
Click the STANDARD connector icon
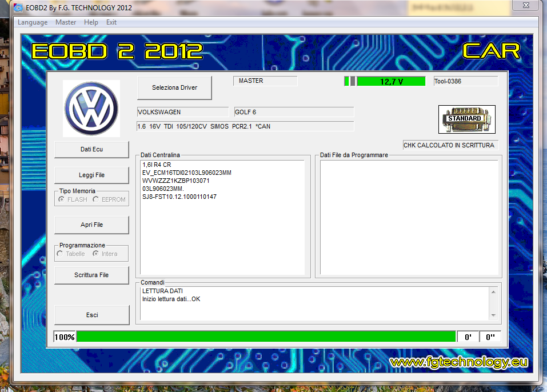point(467,119)
